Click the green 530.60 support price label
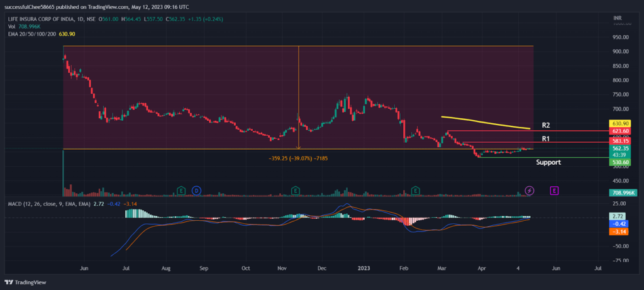 click(x=621, y=162)
